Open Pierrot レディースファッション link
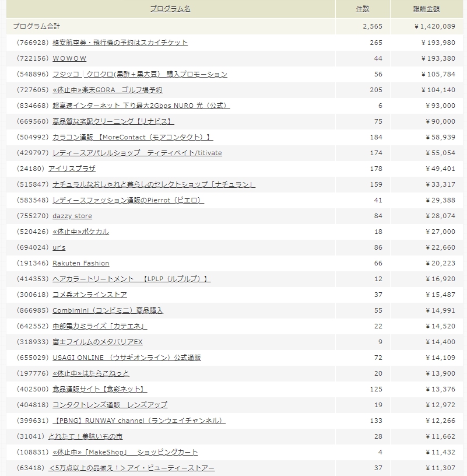This screenshot has height=476, width=467. pyautogui.click(x=128, y=201)
